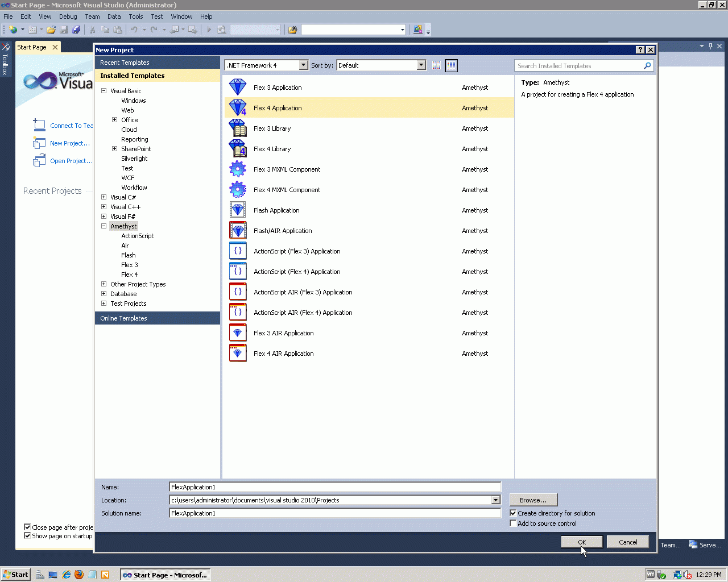
Task: Click into the Solution name field
Action: (x=335, y=513)
